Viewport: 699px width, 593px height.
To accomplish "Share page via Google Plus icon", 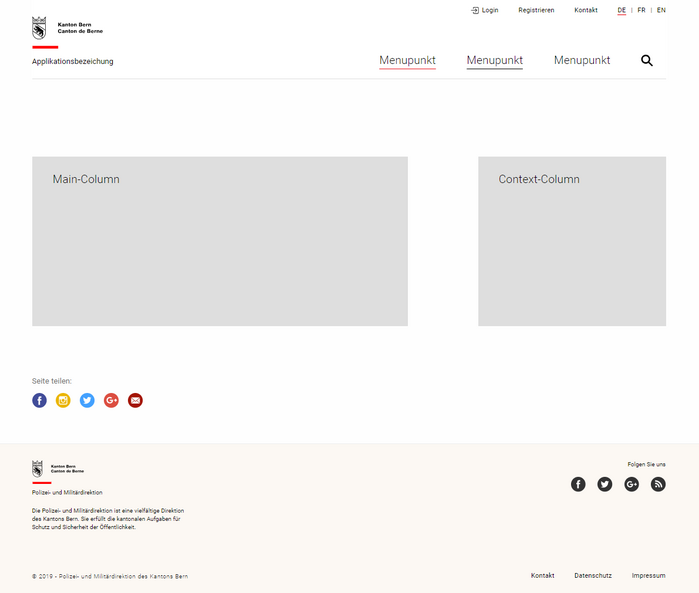I will tap(111, 400).
